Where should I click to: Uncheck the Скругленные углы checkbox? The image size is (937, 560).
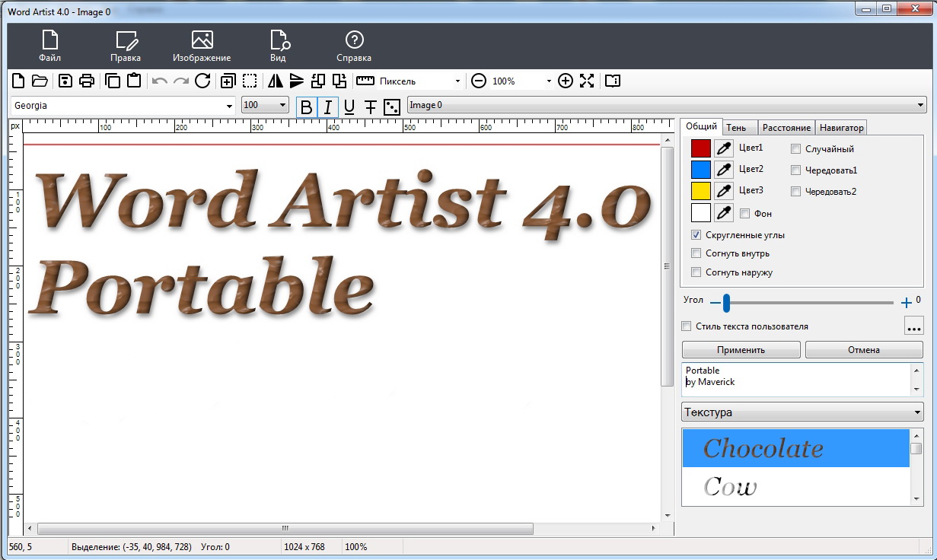[x=696, y=235]
